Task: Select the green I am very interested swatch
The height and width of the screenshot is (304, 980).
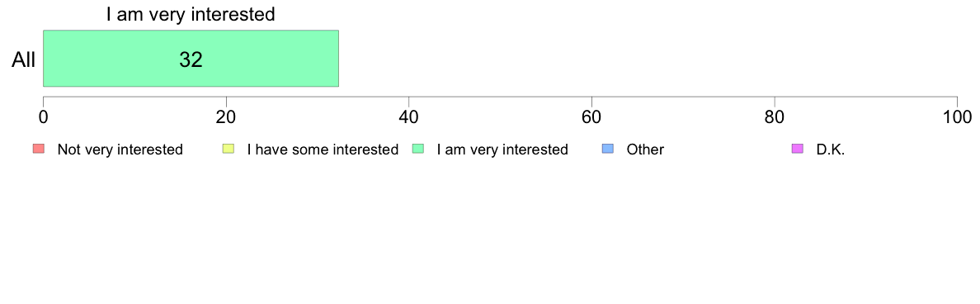Action: click(418, 149)
